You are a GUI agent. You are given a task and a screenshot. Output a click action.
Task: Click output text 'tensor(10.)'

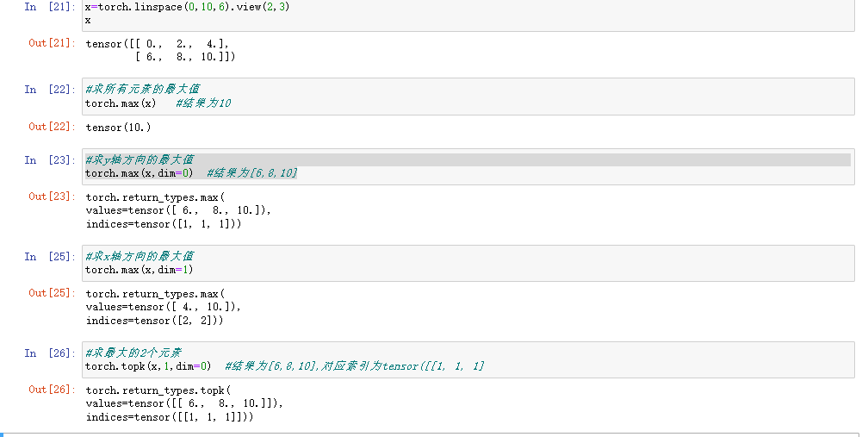coord(118,128)
